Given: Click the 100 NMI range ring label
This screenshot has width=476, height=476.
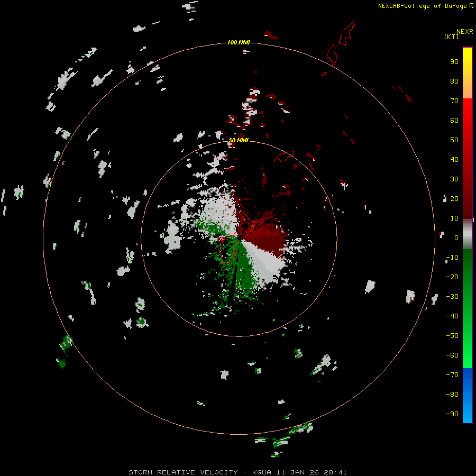Looking at the screenshot, I should click(239, 42).
